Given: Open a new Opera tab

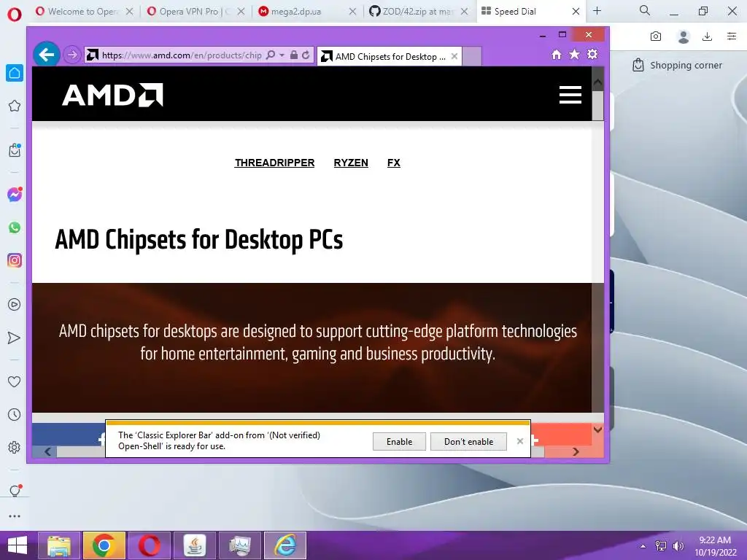Looking at the screenshot, I should click(597, 11).
